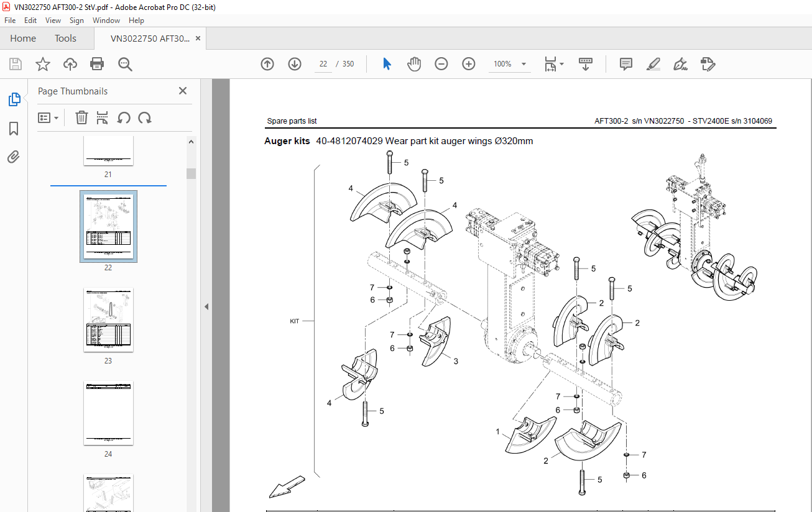Click the 'AFT300-2 s/n VN3022750' header text
Screen dimensions: 812x512
click(639, 121)
